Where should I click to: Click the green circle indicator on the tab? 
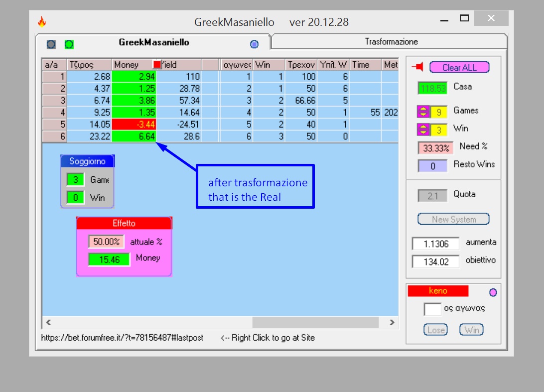(69, 44)
